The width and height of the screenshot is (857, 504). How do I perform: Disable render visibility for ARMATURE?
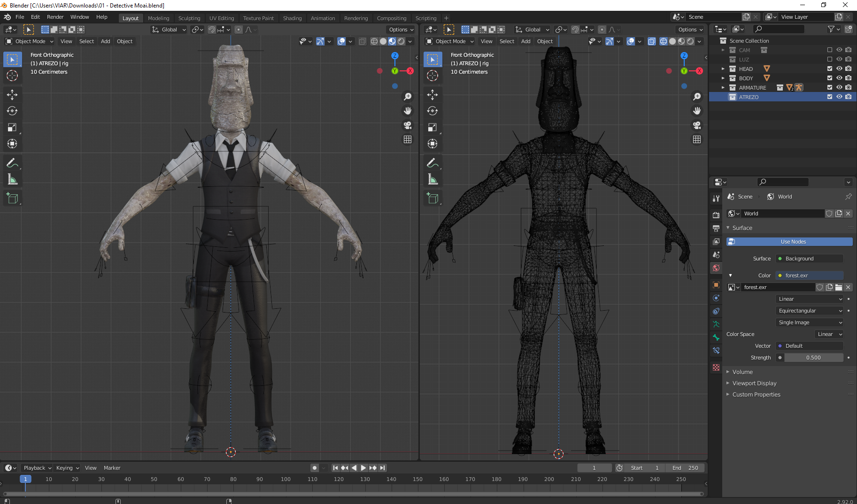849,87
